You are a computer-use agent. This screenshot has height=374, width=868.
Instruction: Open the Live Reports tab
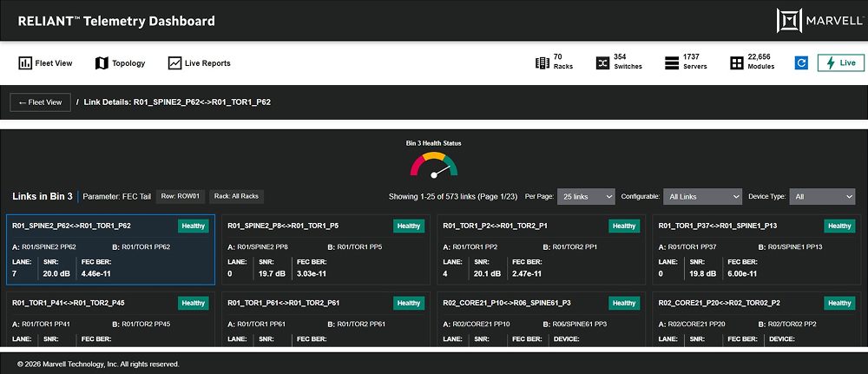[200, 63]
